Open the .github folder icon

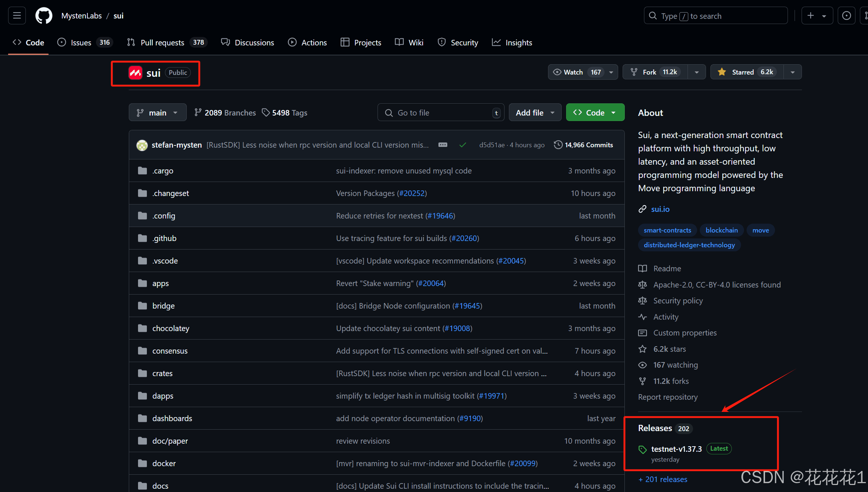[x=142, y=238]
